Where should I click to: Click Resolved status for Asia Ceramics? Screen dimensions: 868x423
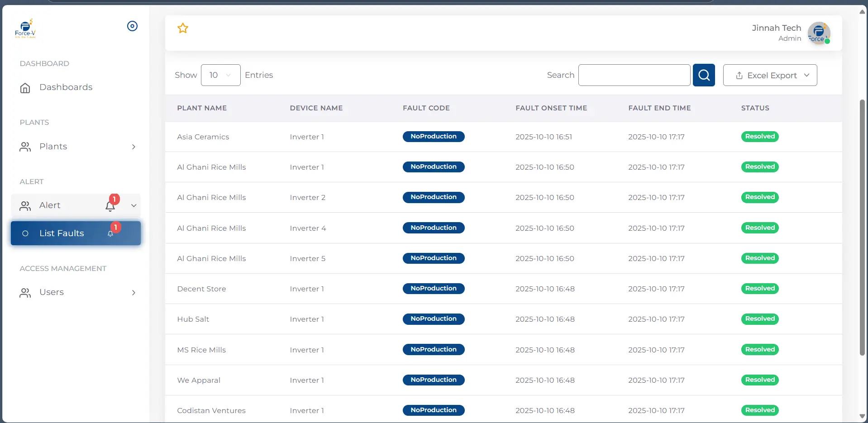click(x=760, y=137)
